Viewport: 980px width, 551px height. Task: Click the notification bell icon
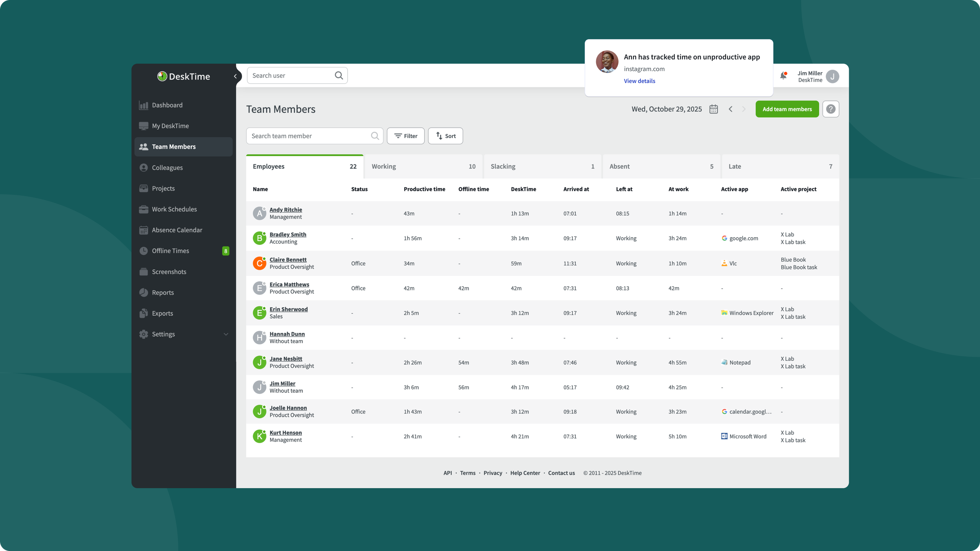pos(783,76)
